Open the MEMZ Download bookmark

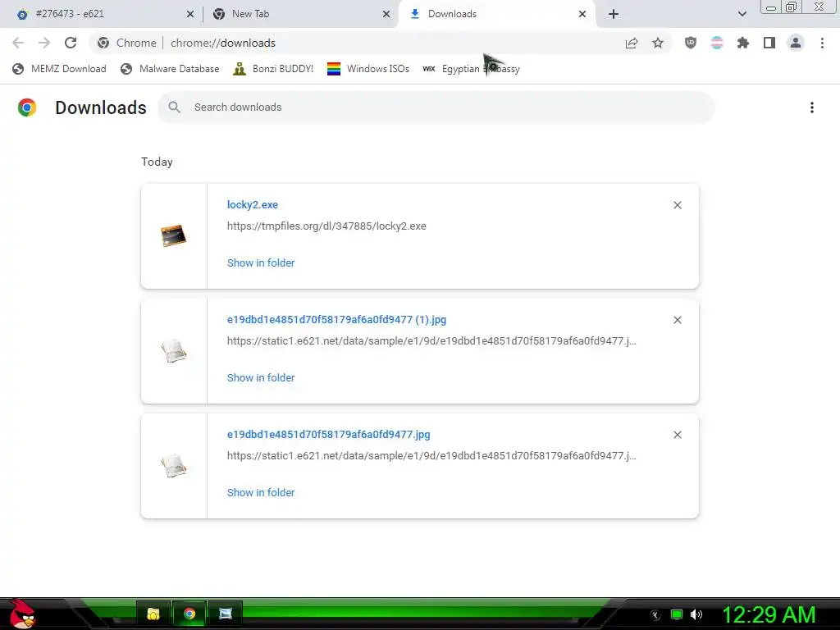pos(59,69)
